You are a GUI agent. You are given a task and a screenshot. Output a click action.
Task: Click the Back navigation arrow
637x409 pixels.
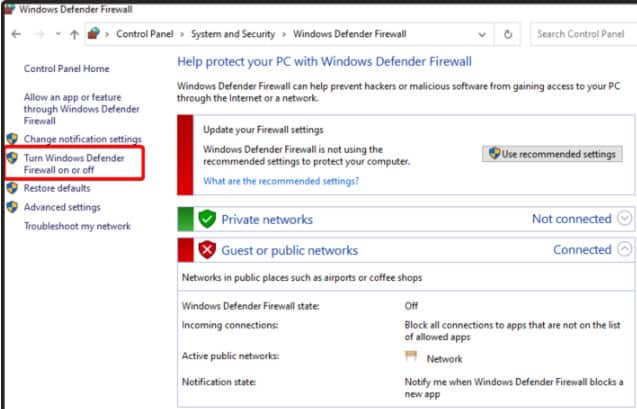coord(15,34)
